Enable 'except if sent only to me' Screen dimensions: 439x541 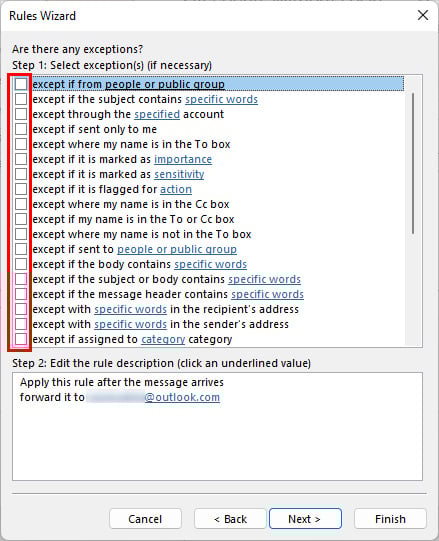21,129
